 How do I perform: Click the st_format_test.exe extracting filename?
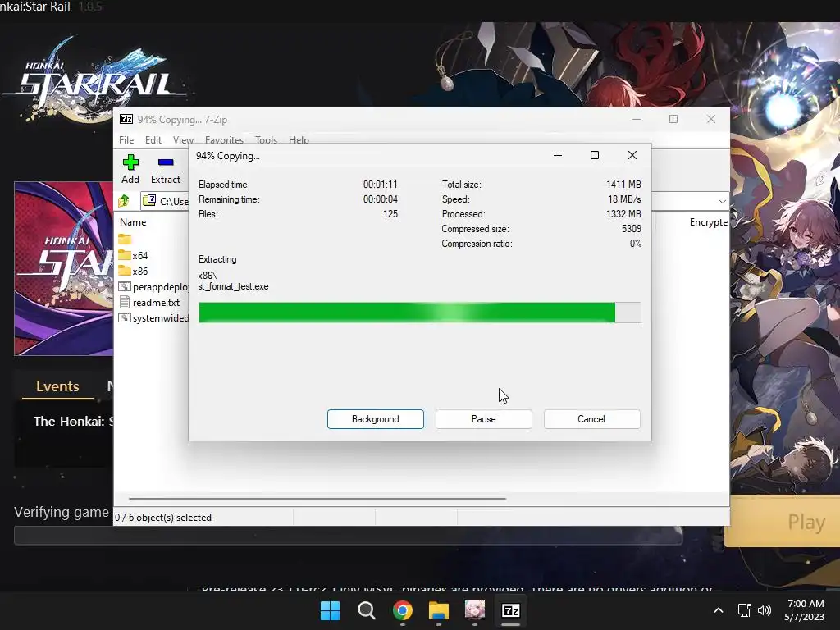[233, 286]
